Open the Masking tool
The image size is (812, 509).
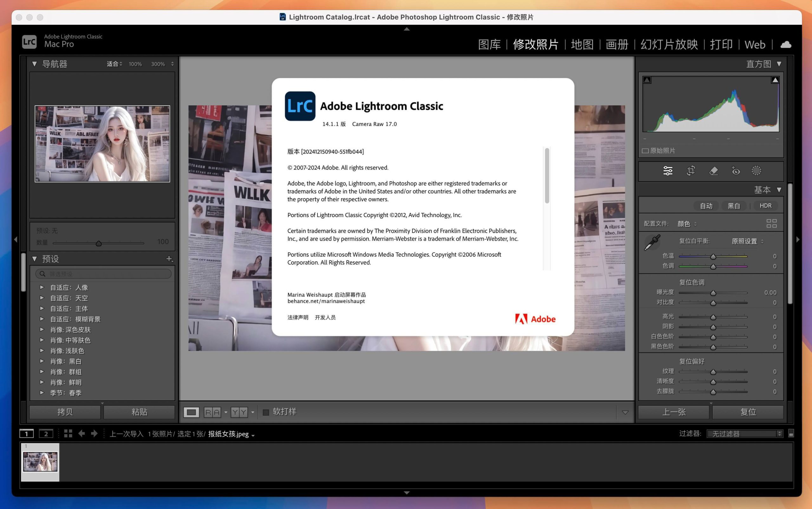tap(757, 171)
